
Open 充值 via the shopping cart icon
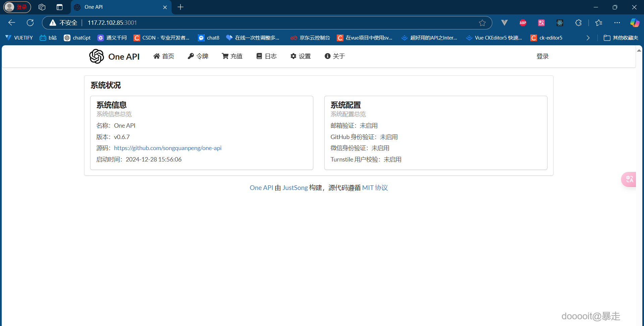[x=225, y=56]
